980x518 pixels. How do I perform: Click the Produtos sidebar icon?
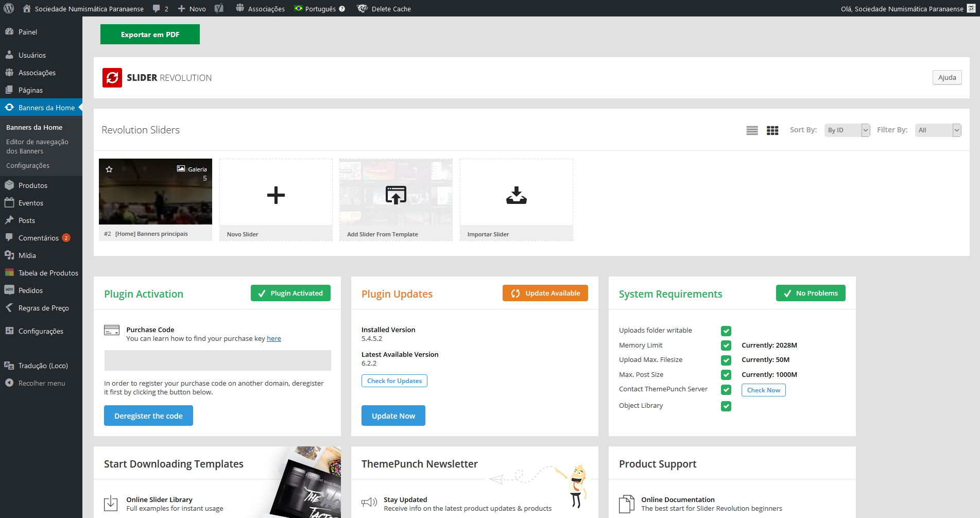(x=9, y=185)
